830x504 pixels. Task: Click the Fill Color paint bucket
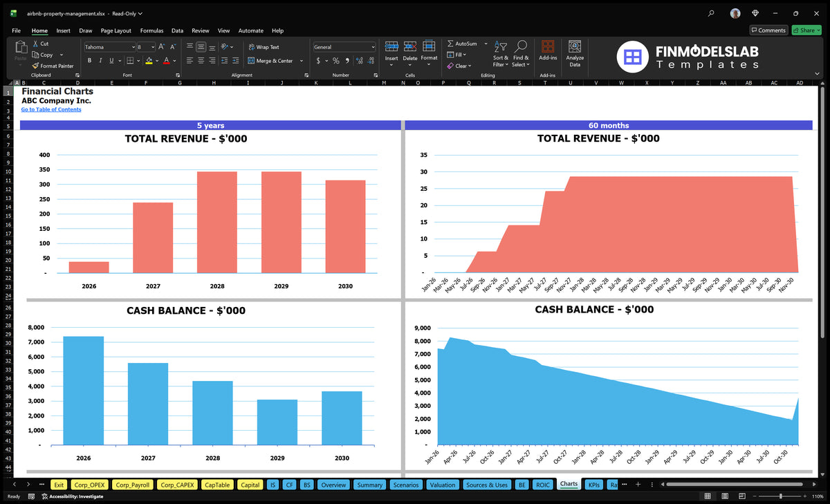(x=149, y=61)
